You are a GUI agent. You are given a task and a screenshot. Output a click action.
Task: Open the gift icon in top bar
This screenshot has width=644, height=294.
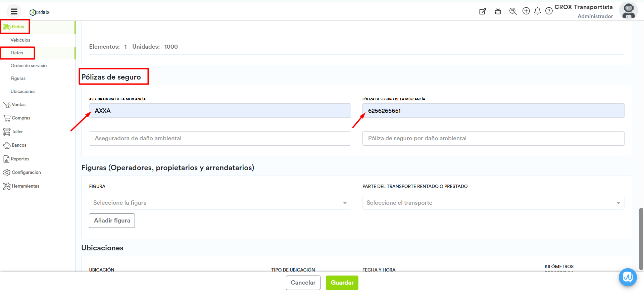click(x=498, y=11)
